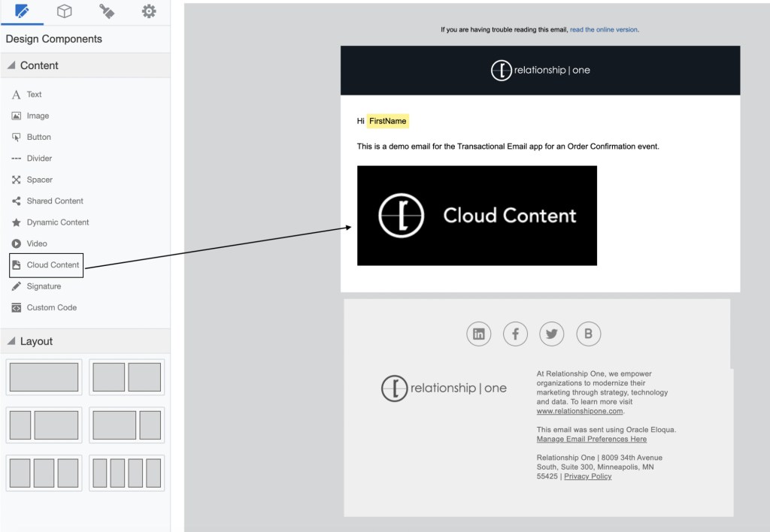Switch to the design pencil tab
Image resolution: width=770 pixels, height=532 pixels.
tap(22, 11)
